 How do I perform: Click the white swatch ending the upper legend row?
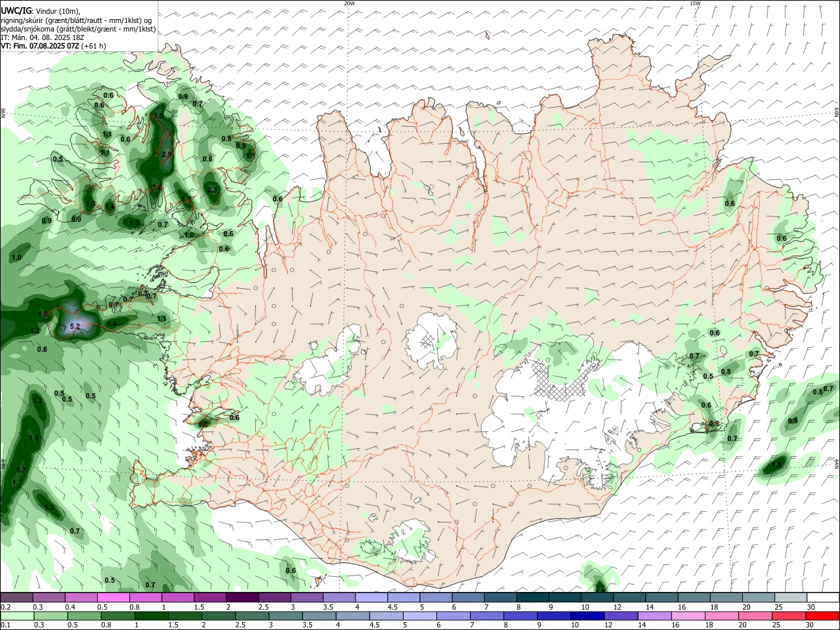(822, 597)
